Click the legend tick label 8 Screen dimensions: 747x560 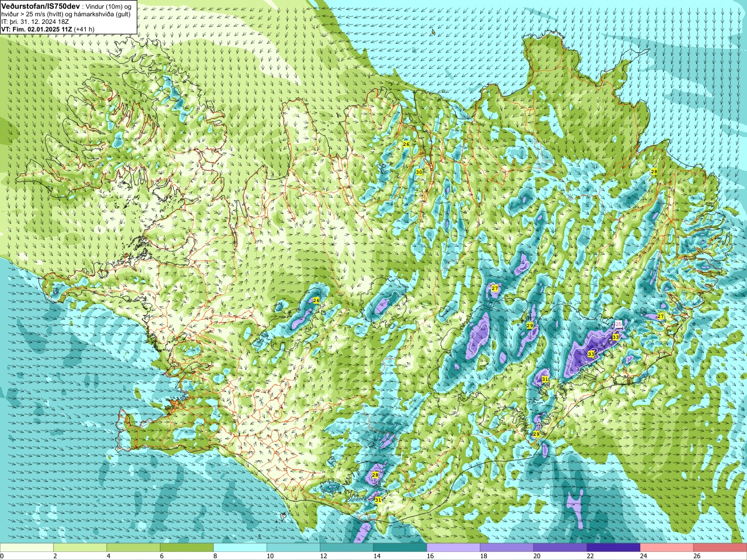pos(215,556)
